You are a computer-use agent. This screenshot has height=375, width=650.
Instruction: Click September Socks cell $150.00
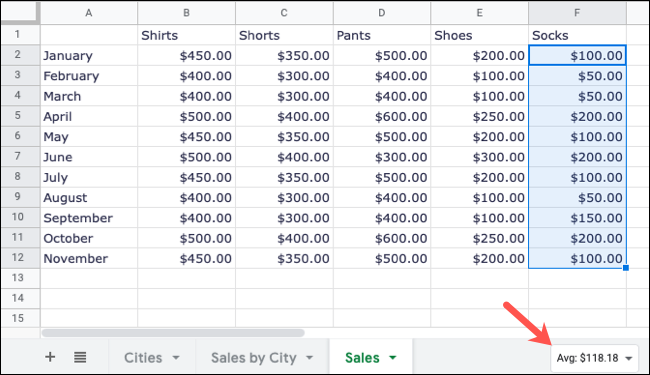pyautogui.click(x=577, y=218)
